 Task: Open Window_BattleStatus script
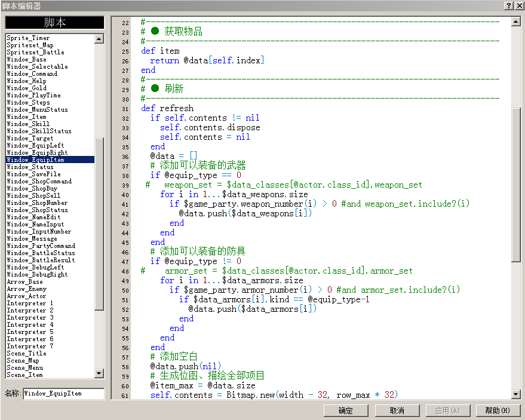click(41, 253)
